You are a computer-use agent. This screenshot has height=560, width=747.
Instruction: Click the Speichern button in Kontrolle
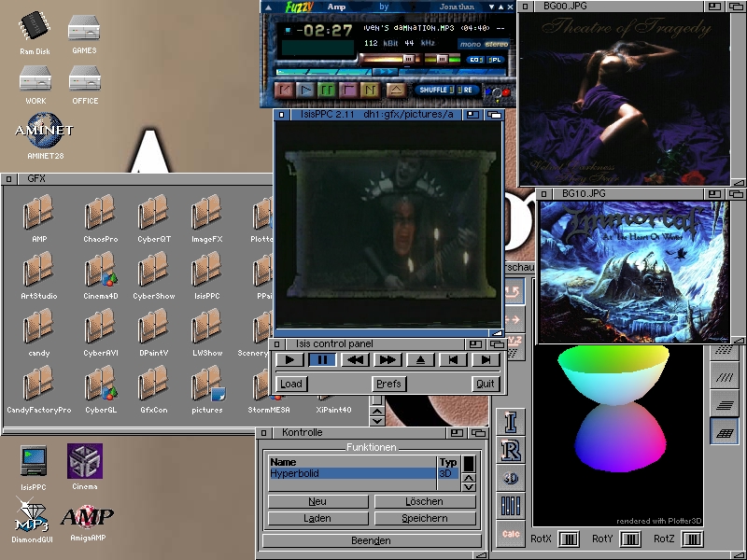click(425, 518)
